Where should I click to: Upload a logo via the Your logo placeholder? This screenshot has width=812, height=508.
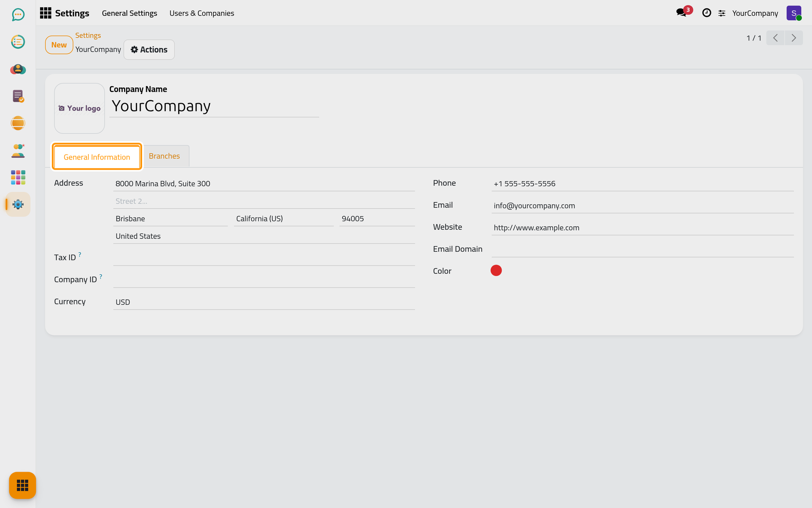[x=80, y=108]
